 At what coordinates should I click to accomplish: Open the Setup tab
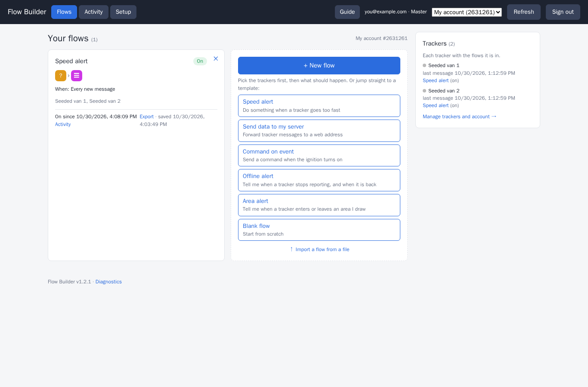click(x=123, y=12)
